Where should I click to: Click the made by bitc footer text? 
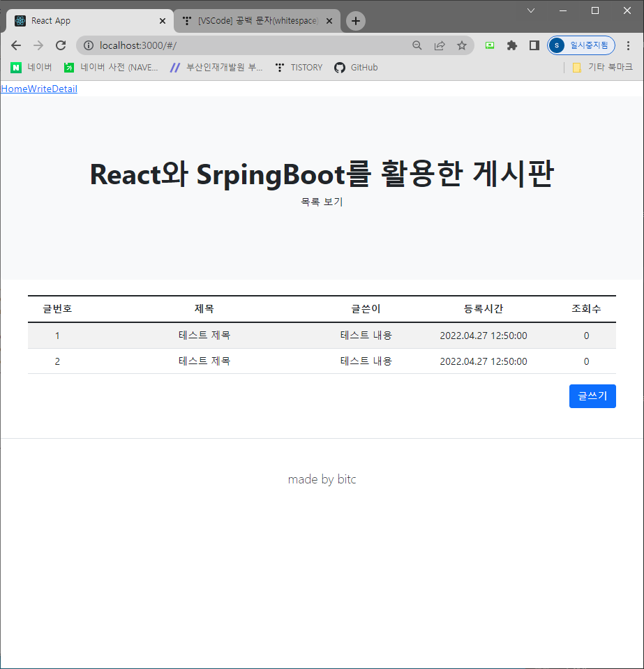[x=322, y=479]
